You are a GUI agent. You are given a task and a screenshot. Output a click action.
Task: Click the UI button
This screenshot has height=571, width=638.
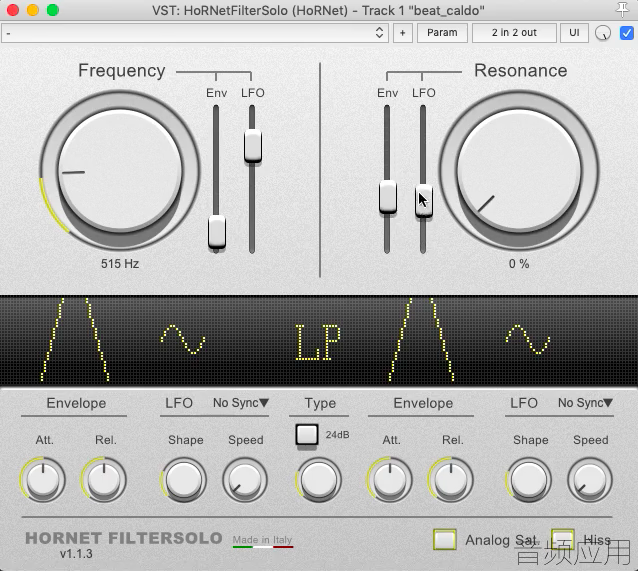click(x=574, y=33)
